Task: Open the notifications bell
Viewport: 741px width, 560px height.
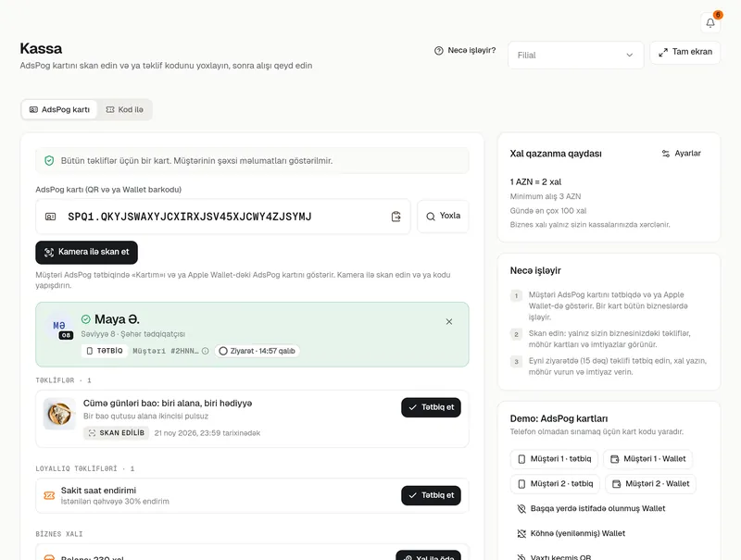Action: coord(710,22)
